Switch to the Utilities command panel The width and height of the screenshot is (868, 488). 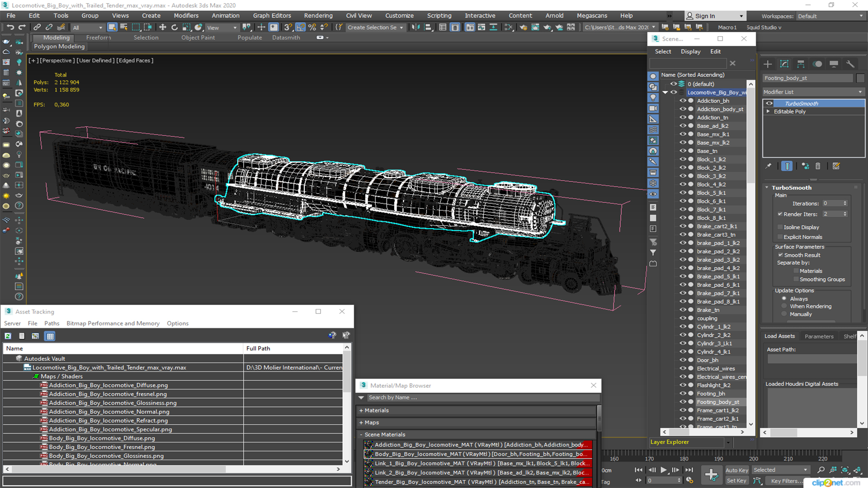pyautogui.click(x=850, y=64)
